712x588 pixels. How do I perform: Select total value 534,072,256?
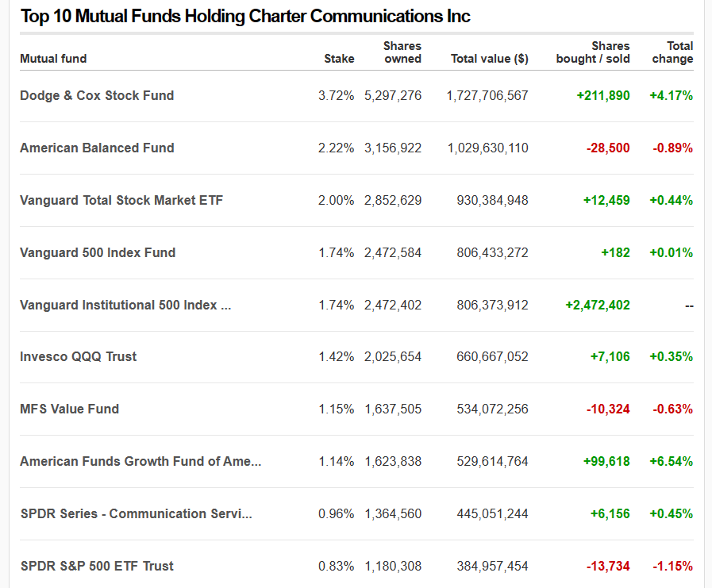493,409
